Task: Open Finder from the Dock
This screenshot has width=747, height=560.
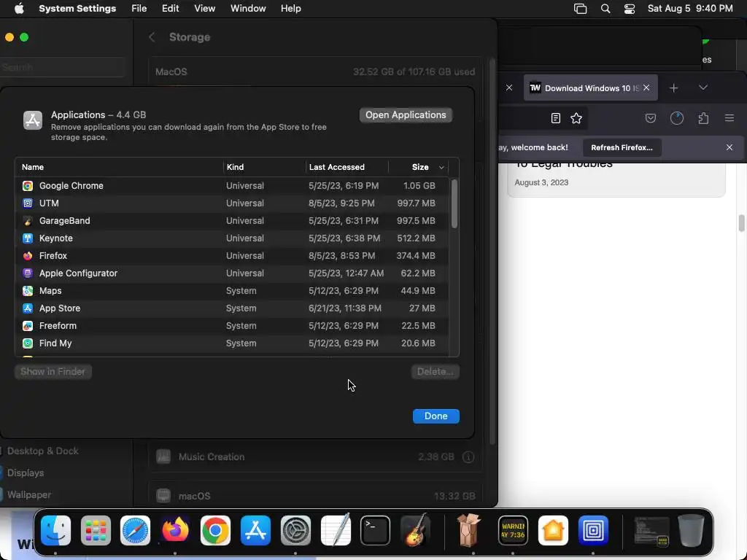Action: click(x=55, y=530)
